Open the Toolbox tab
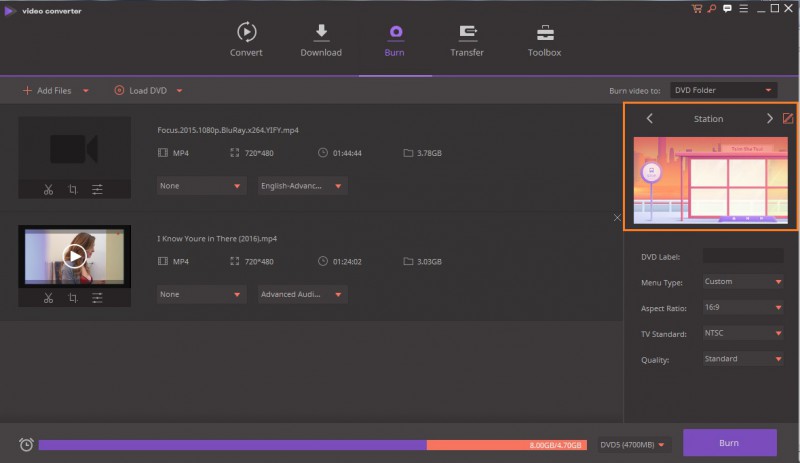The image size is (800, 463). point(545,40)
